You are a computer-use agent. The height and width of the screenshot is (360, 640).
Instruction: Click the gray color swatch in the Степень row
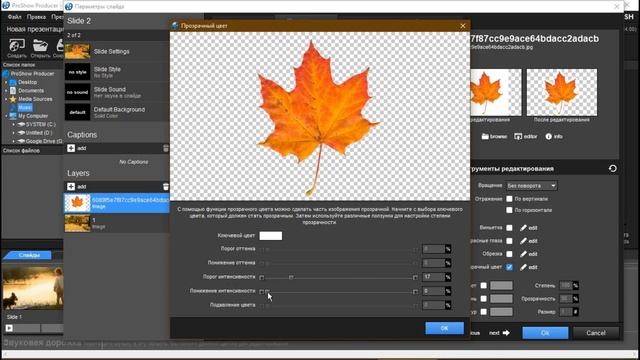(501, 285)
